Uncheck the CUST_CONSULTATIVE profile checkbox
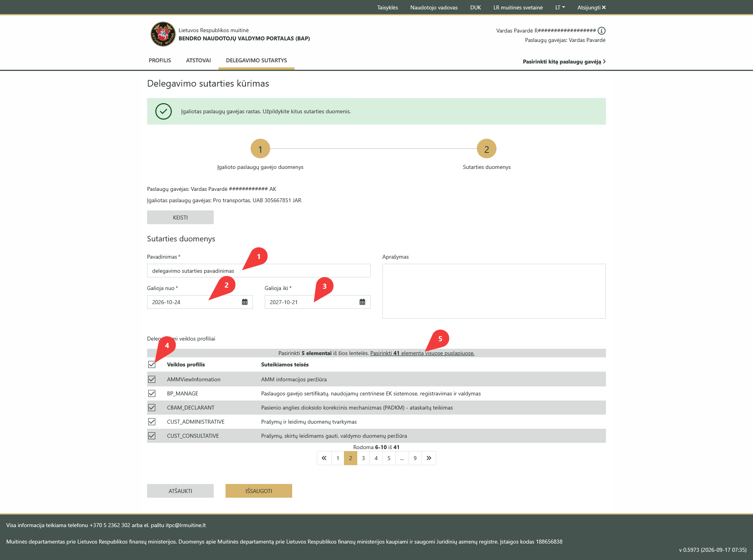 click(152, 436)
